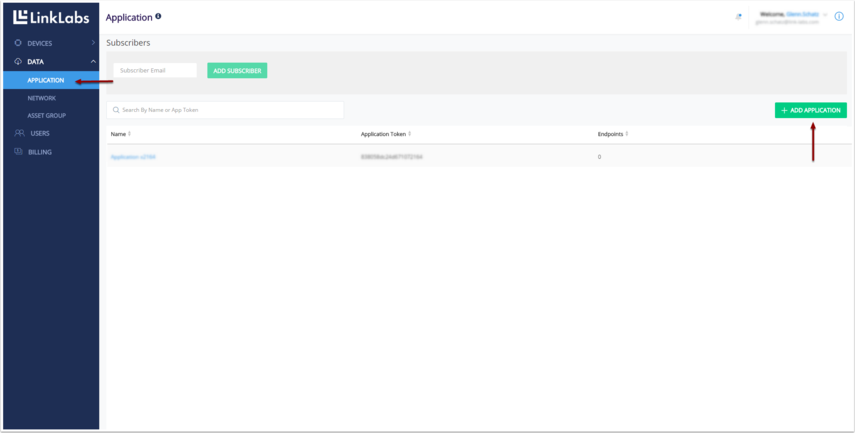
Task: Click the Users people icon in sidebar
Action: pyautogui.click(x=19, y=133)
